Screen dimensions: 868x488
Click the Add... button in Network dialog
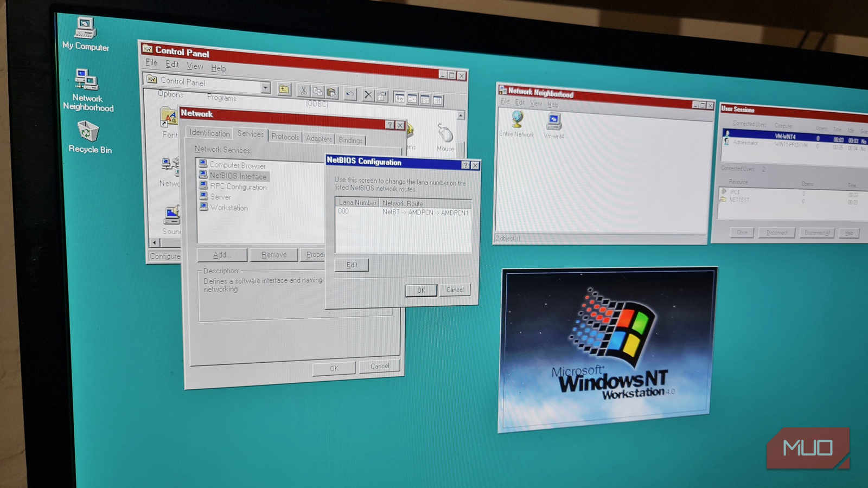[222, 255]
